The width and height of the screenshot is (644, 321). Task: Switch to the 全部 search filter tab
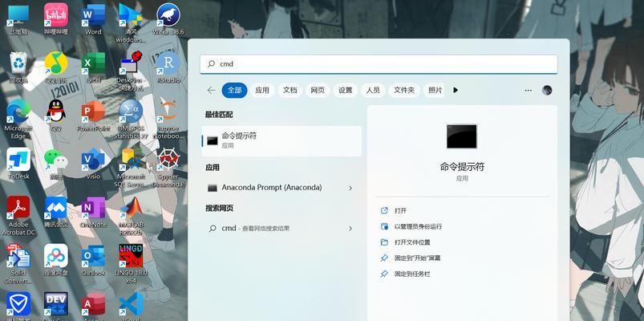(x=234, y=90)
